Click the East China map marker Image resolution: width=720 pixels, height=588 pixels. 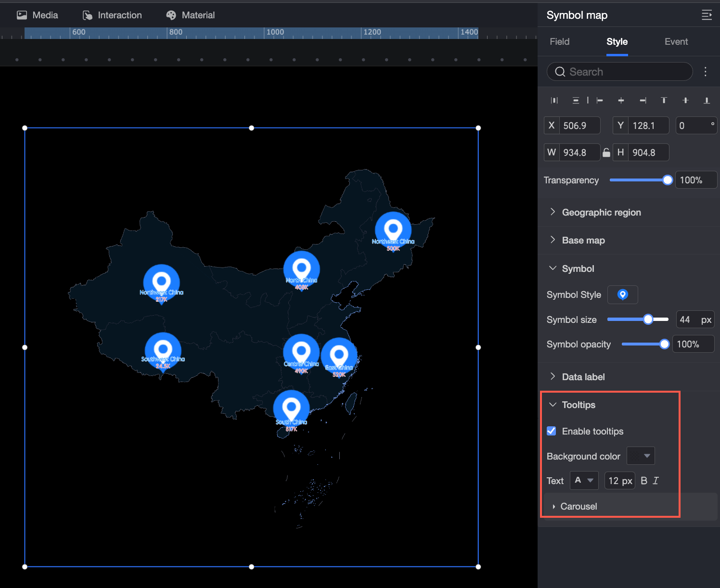tap(339, 357)
